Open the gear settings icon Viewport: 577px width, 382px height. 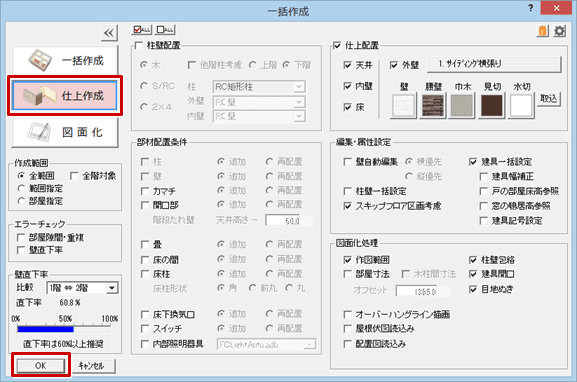pyautogui.click(x=560, y=31)
